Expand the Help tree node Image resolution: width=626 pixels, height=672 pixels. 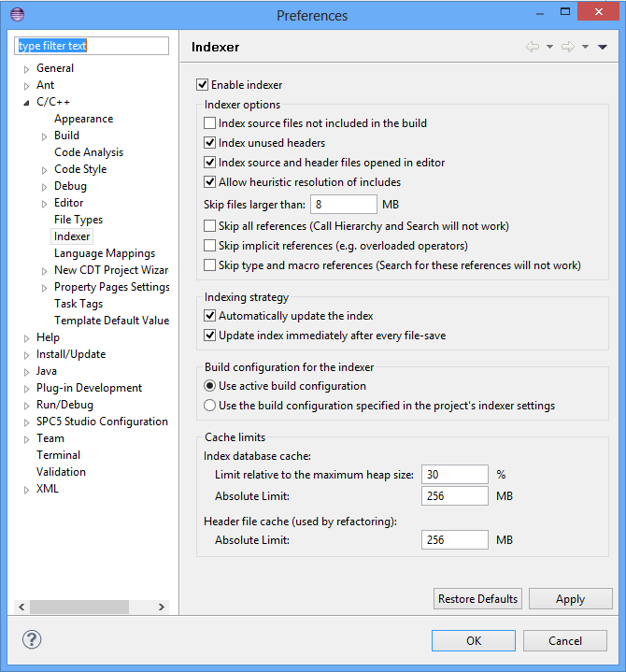click(26, 338)
